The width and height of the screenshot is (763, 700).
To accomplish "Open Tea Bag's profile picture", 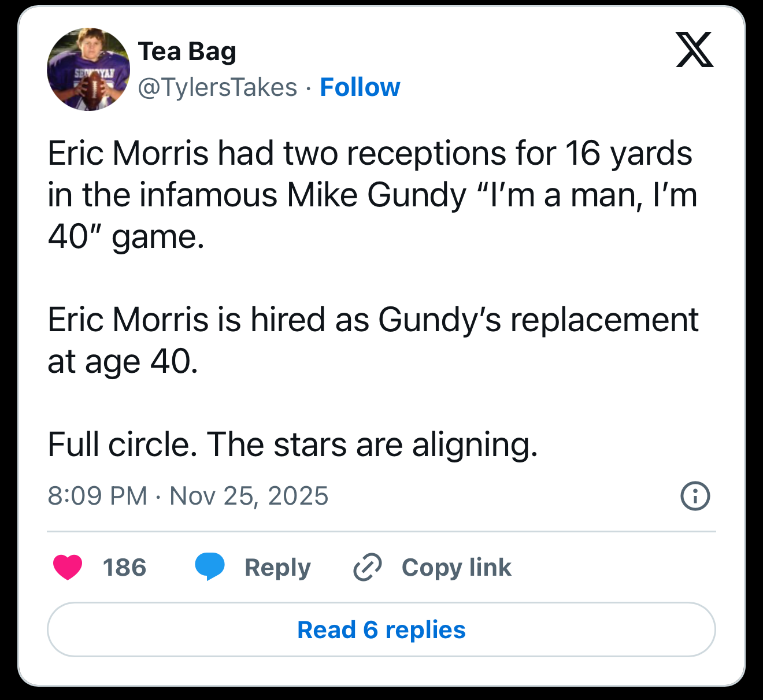I will click(88, 69).
